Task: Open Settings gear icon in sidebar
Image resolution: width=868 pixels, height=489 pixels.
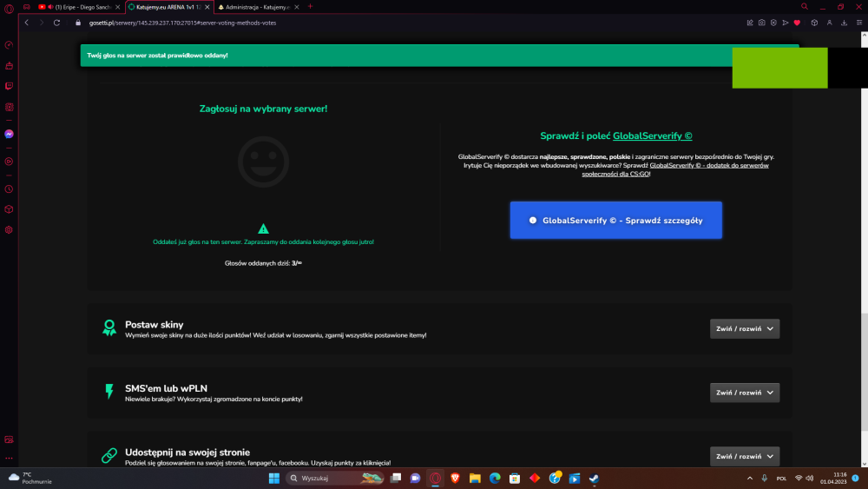Action: pos(9,230)
